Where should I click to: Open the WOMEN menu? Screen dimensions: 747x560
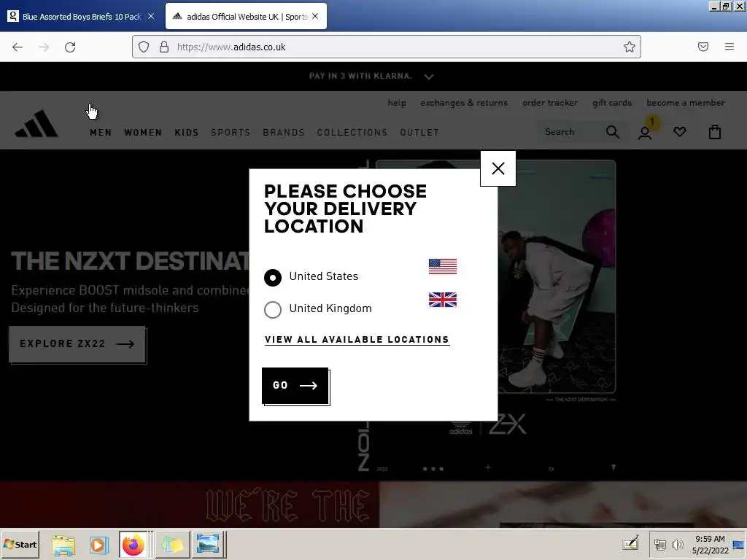pyautogui.click(x=143, y=133)
